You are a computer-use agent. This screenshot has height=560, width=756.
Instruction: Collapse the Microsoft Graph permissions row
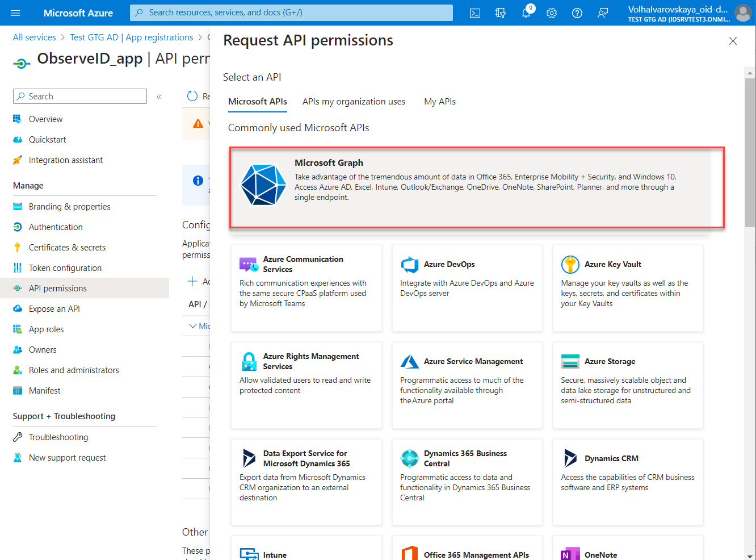click(193, 326)
